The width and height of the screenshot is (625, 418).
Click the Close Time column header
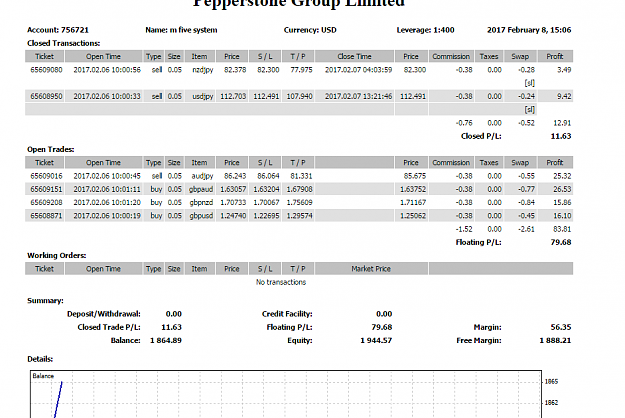(x=354, y=56)
